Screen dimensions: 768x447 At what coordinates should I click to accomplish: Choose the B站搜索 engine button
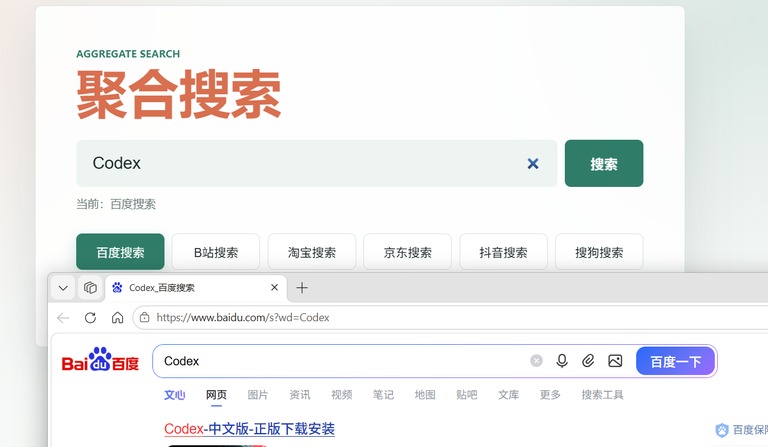(216, 252)
